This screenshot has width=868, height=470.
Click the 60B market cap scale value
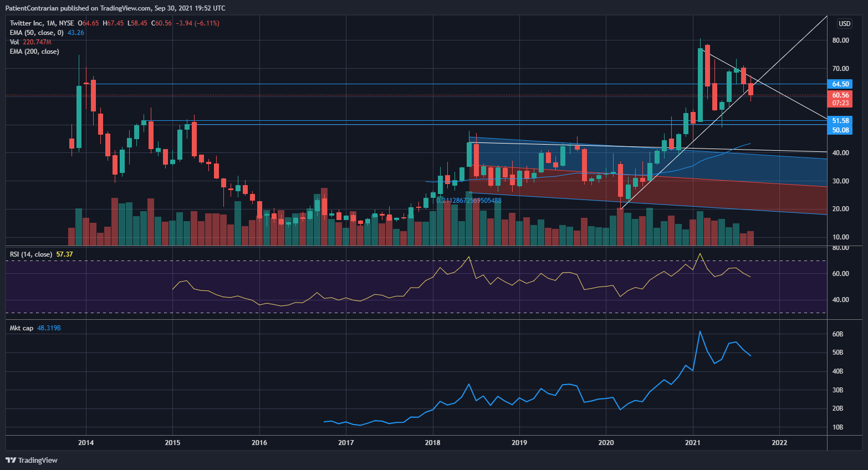click(838, 334)
